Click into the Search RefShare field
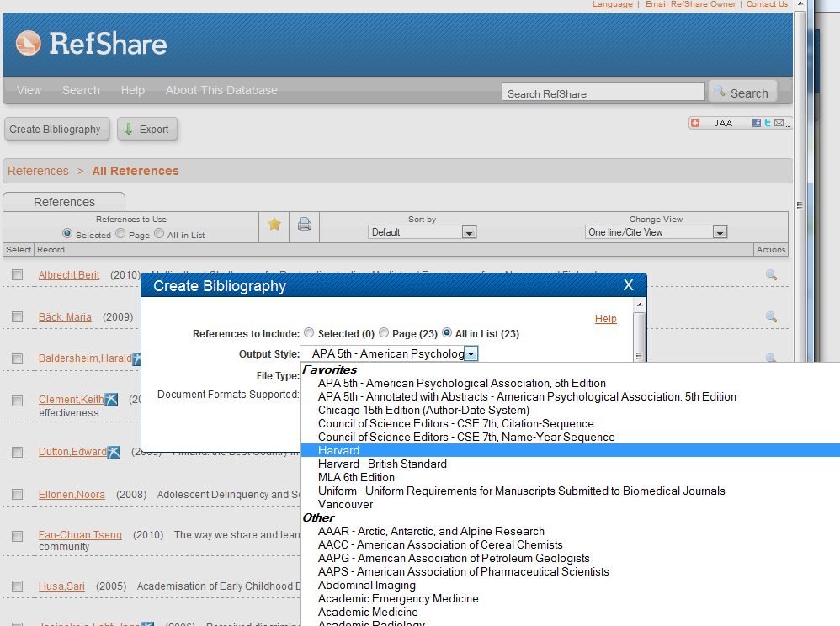 tap(603, 92)
